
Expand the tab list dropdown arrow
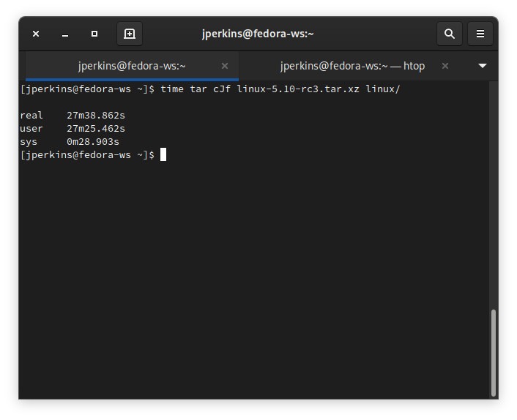pos(482,66)
